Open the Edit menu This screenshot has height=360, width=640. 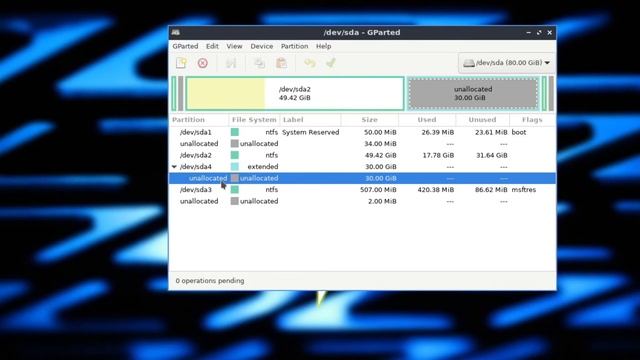pyautogui.click(x=212, y=46)
